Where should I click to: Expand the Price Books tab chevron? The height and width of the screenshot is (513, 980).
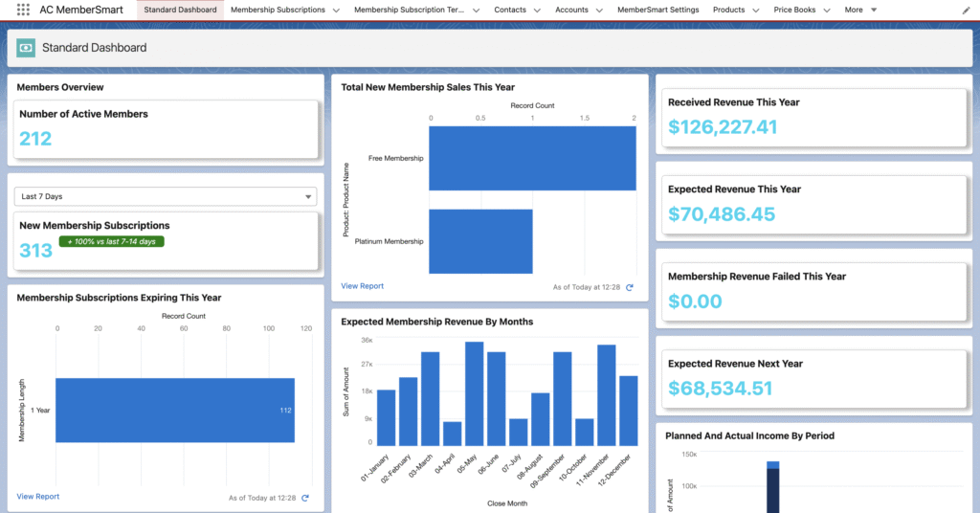[827, 11]
